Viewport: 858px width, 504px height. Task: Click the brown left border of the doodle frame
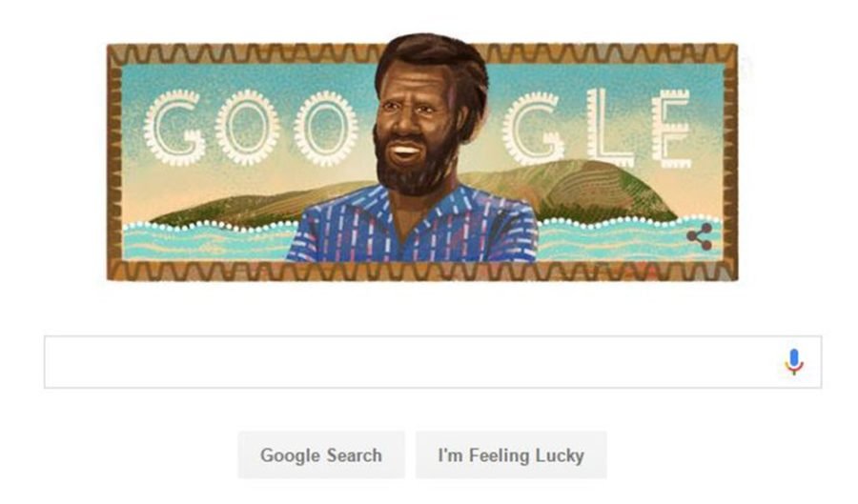pyautogui.click(x=115, y=162)
